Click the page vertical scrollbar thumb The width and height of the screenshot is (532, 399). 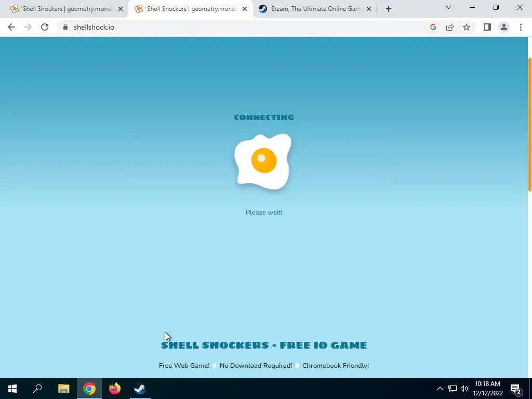[530, 125]
